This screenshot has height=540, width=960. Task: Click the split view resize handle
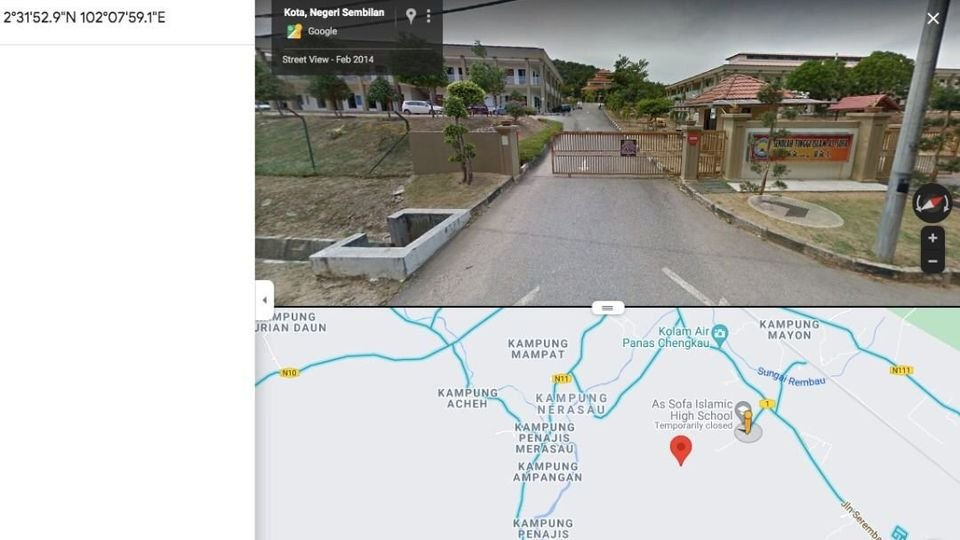pyautogui.click(x=607, y=308)
